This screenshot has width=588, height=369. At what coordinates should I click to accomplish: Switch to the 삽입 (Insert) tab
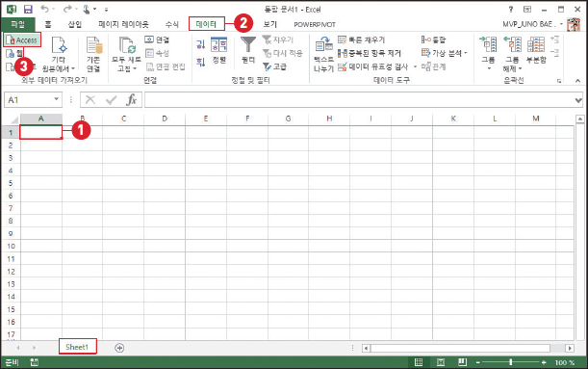click(75, 24)
